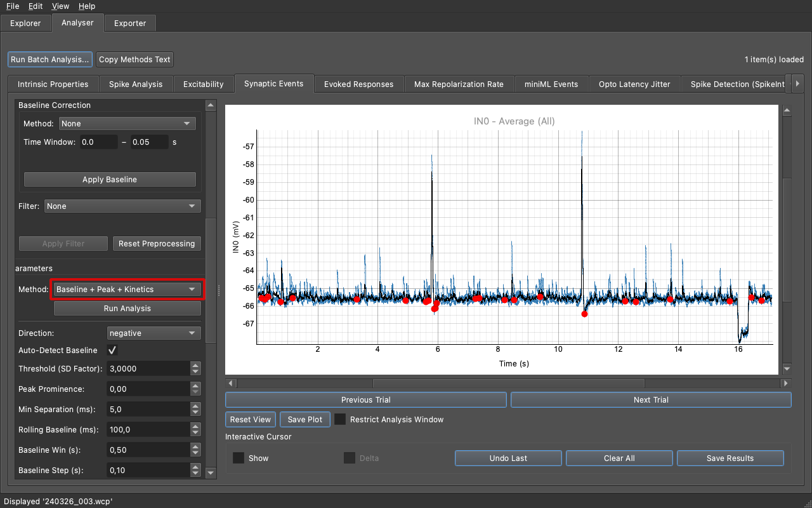Open the Intrinsic Properties tab
Viewport: 812px width, 508px height.
point(53,84)
